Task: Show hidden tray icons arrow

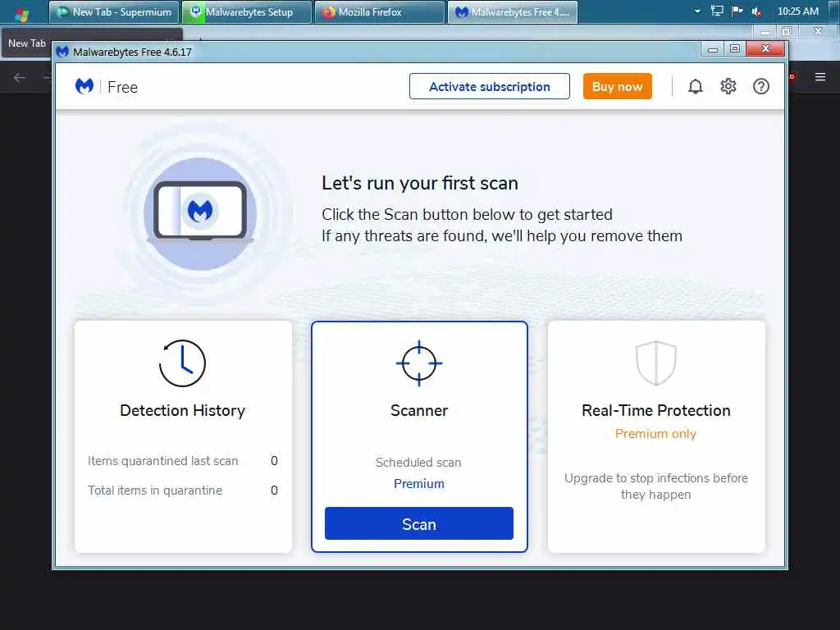Action: pos(697,11)
